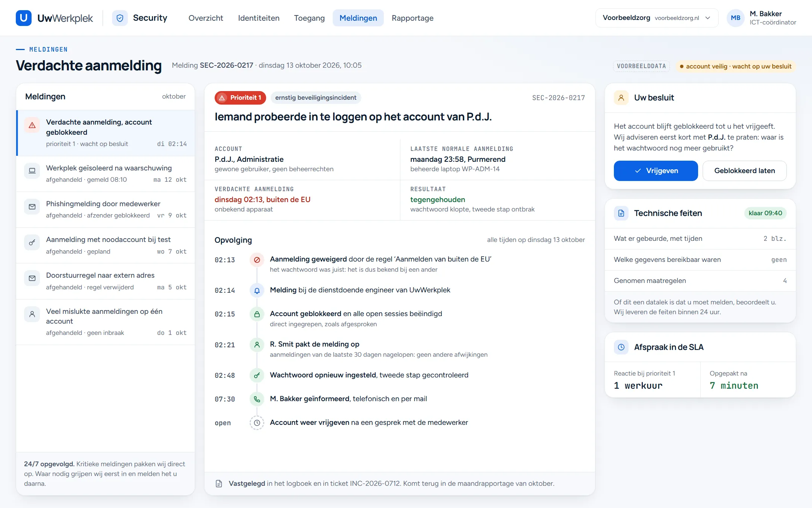
Task: Select alert 'Aanmelding met noodaccount bij test'
Action: (105, 245)
